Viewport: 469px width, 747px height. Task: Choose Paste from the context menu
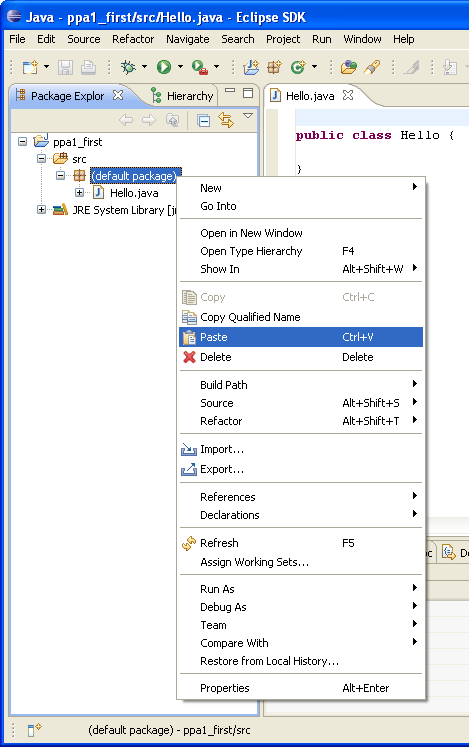coord(301,337)
